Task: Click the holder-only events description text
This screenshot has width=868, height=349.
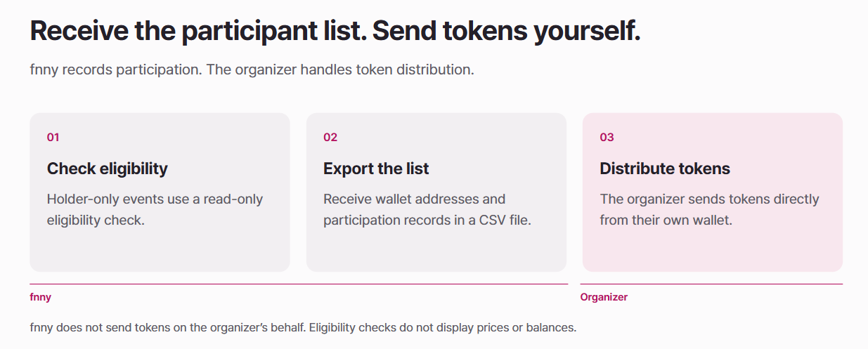Action: tap(155, 209)
